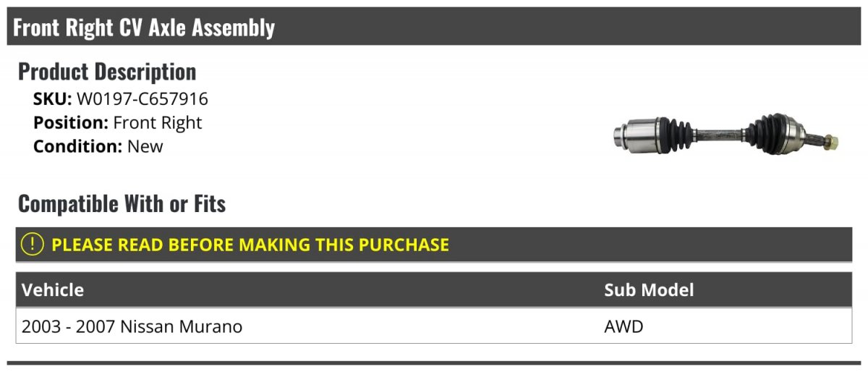Image resolution: width=868 pixels, height=372 pixels.
Task: Select the New condition value
Action: click(x=145, y=146)
